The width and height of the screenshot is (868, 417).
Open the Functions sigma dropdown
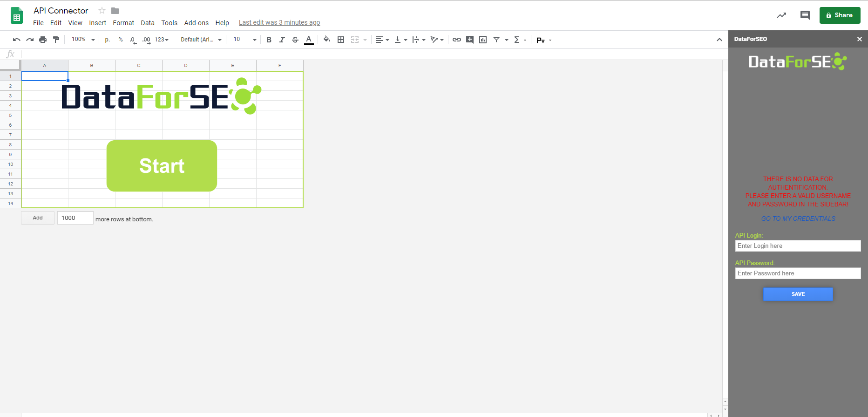[x=520, y=40]
